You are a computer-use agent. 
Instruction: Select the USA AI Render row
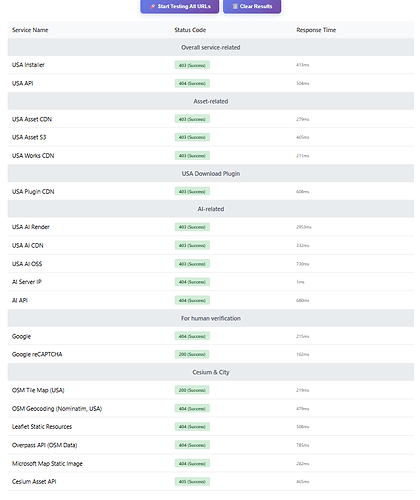211,227
